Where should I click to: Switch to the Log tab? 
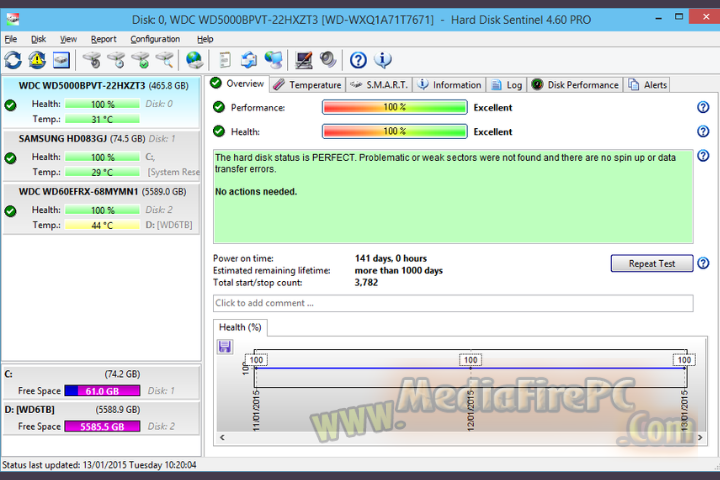coord(506,85)
